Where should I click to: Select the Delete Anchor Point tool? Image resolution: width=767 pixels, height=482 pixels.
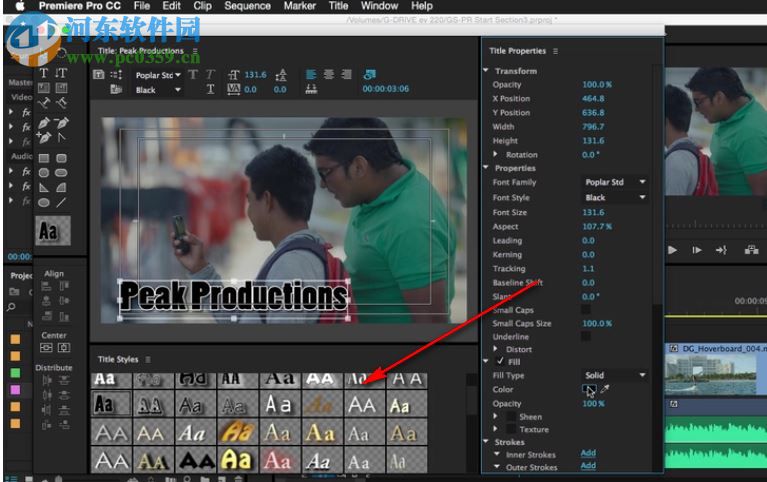[x=61, y=122]
